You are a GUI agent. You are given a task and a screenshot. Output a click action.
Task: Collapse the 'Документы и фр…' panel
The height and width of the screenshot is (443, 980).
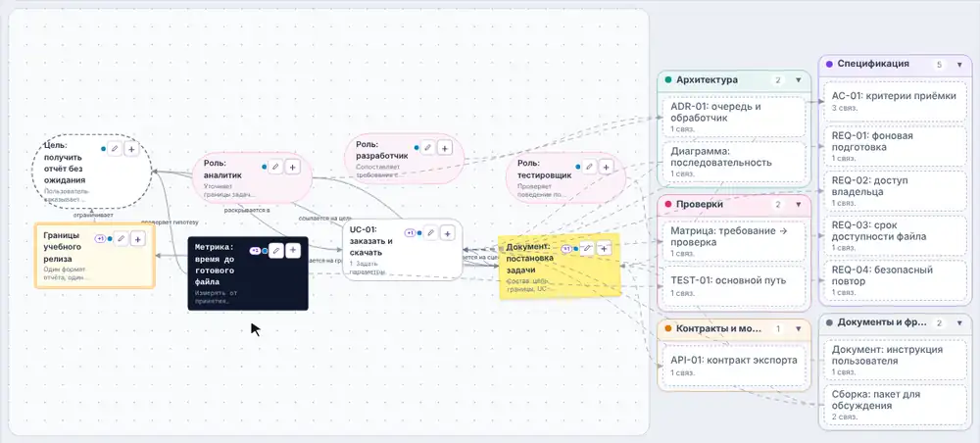959,323
